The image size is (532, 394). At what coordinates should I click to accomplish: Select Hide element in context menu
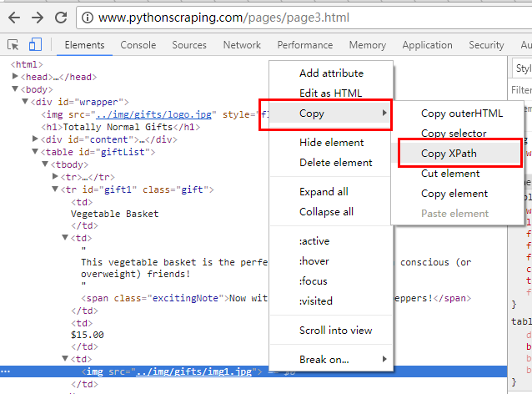(x=331, y=143)
